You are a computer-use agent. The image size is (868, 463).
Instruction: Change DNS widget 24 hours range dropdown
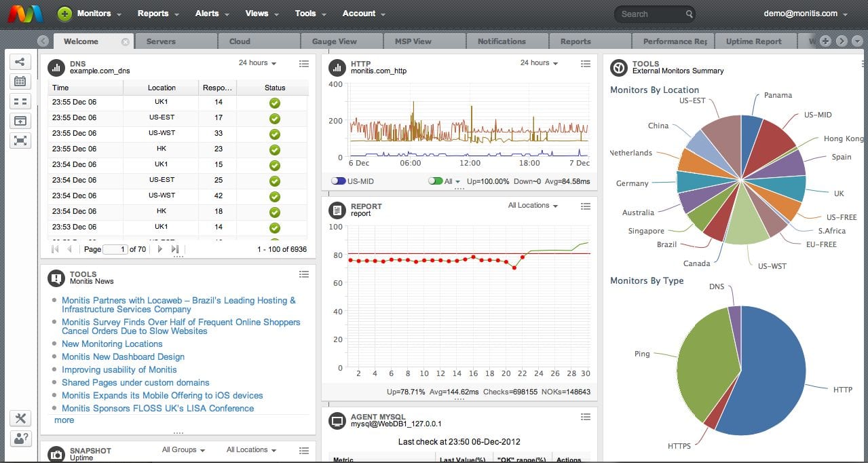[257, 63]
